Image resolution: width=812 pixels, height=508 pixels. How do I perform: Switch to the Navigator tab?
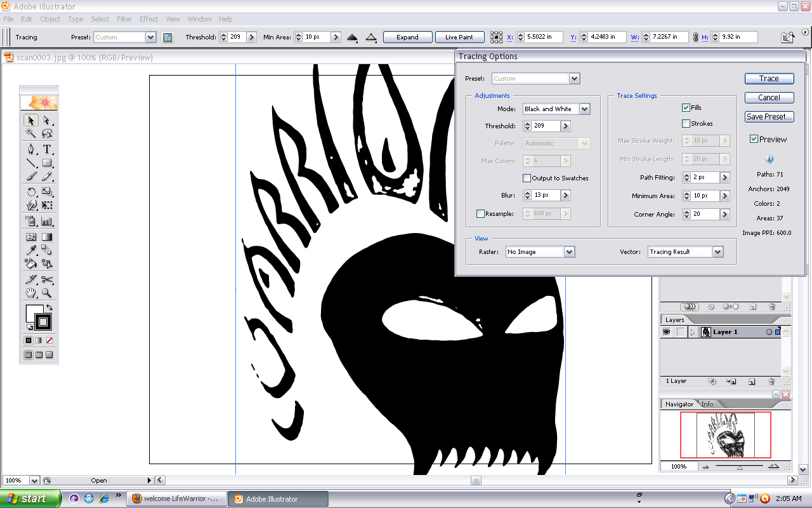pos(679,404)
